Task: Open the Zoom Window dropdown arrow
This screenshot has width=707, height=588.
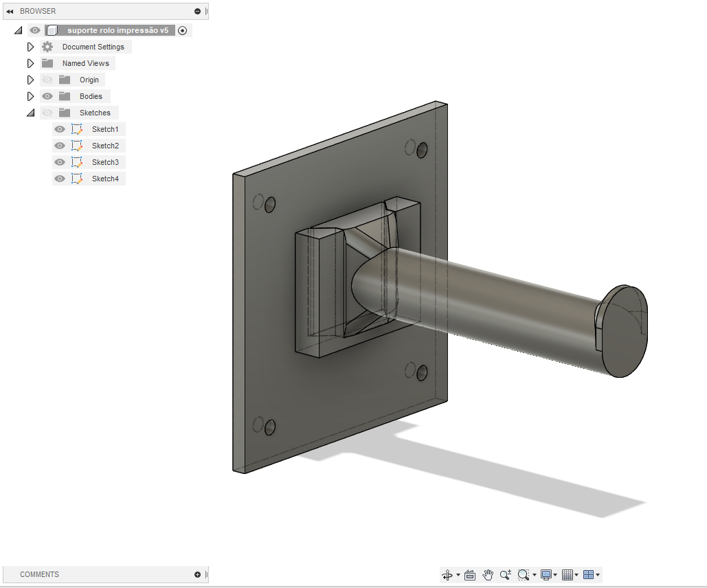Action: (535, 575)
